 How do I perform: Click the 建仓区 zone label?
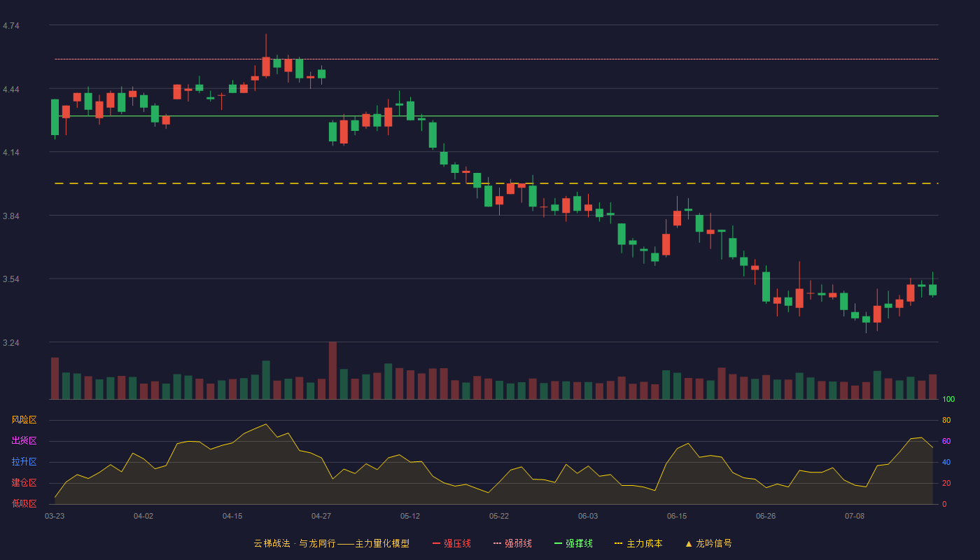24,483
